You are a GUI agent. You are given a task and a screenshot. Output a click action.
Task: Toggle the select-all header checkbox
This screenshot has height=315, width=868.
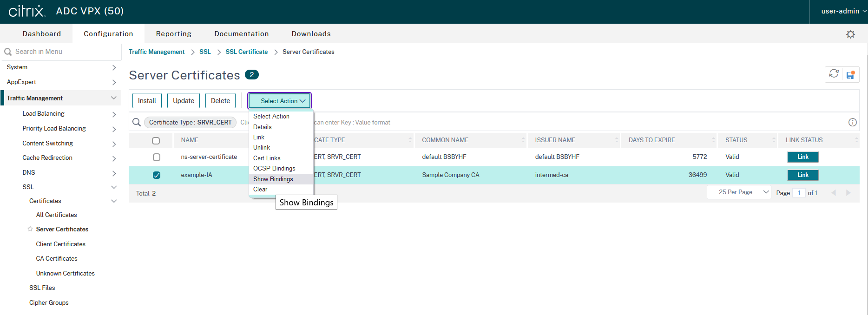156,140
